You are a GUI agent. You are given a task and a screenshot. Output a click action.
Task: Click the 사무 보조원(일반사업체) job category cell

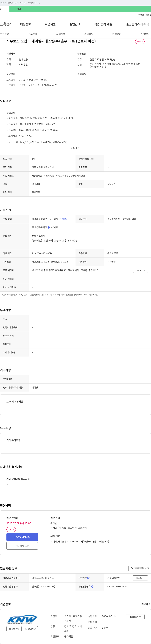[x=43, y=167]
